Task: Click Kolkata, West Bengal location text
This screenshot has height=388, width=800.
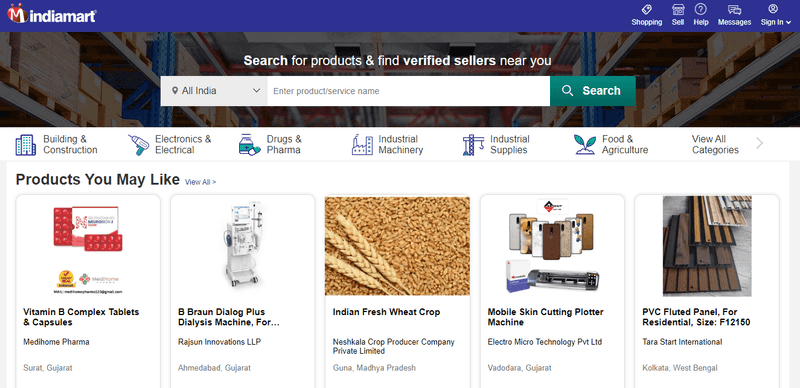Action: 680,368
